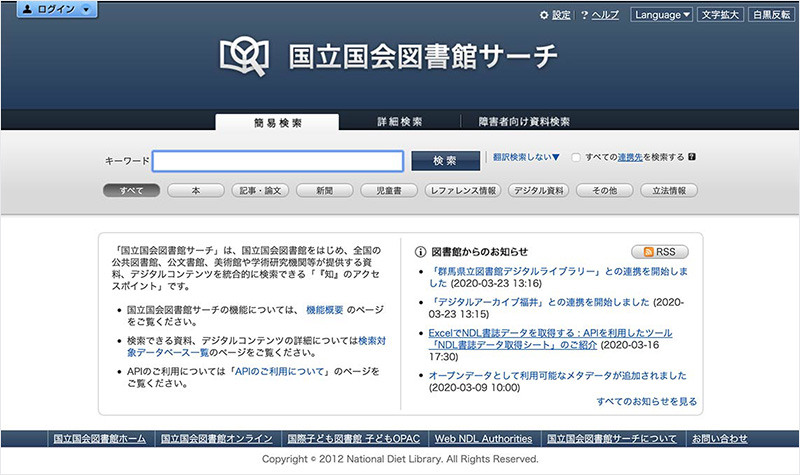Select the 新聞 category filter
This screenshot has width=800, height=475.
(324, 191)
